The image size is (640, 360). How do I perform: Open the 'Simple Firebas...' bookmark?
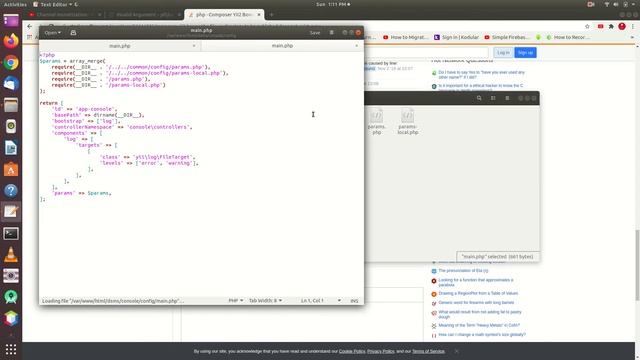coord(506,37)
